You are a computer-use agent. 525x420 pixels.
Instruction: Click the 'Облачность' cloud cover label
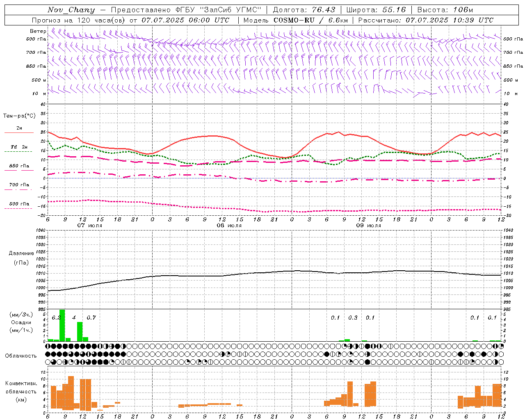pos(21,356)
